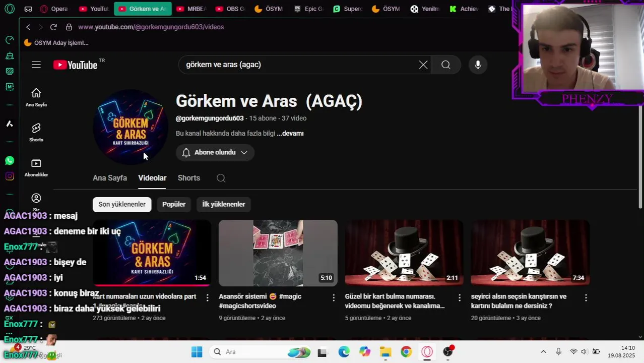Switch to the channel Ana Sayfa tab
The image size is (644, 363).
[x=110, y=178]
